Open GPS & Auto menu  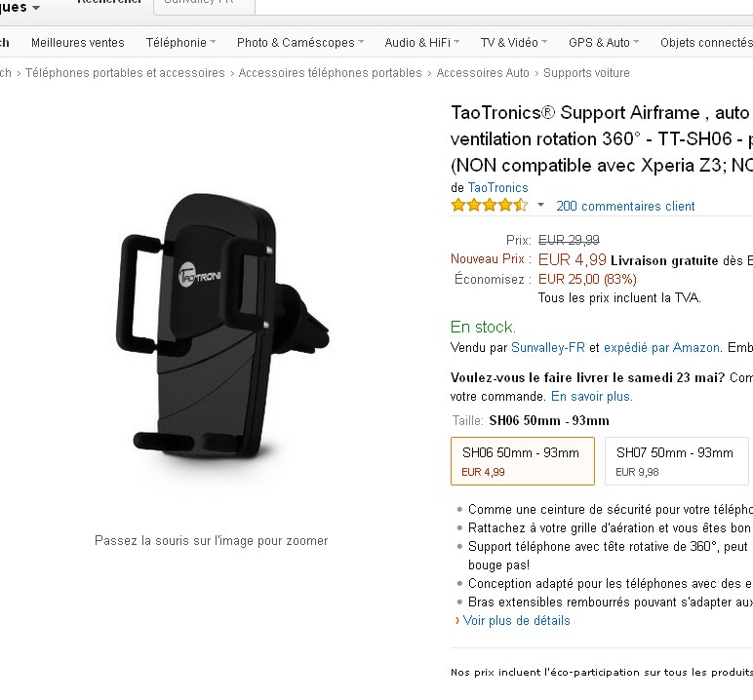point(604,43)
